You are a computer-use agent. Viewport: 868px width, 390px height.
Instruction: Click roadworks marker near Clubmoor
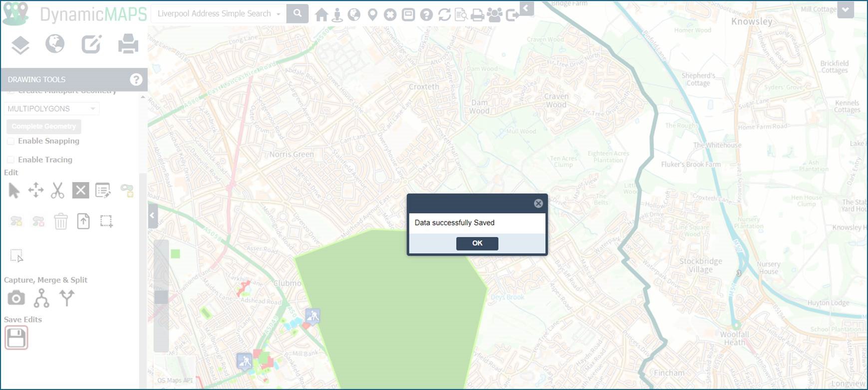[x=313, y=316]
